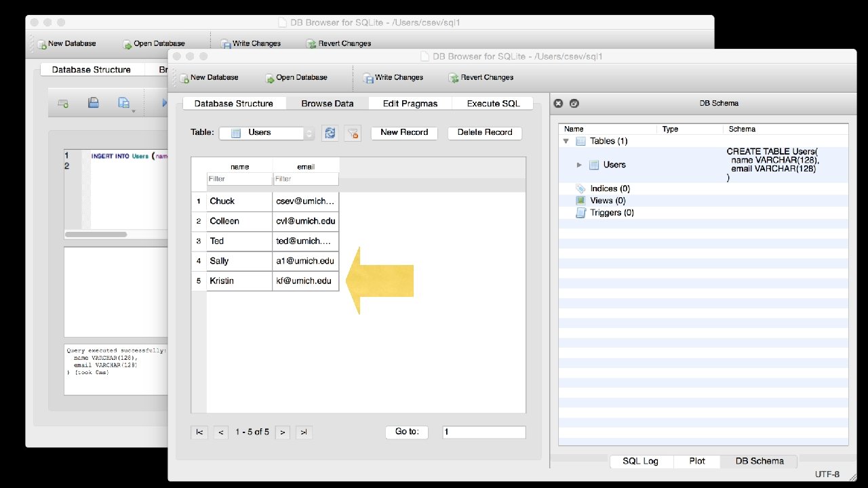The width and height of the screenshot is (868, 488).
Task: Click New Database in front window toolbar
Action: (x=209, y=77)
